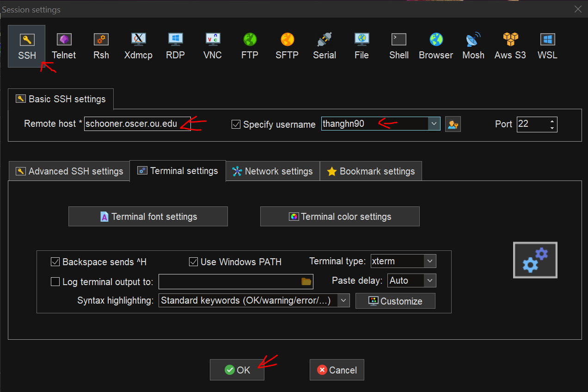Switch to the VNC session type

212,45
